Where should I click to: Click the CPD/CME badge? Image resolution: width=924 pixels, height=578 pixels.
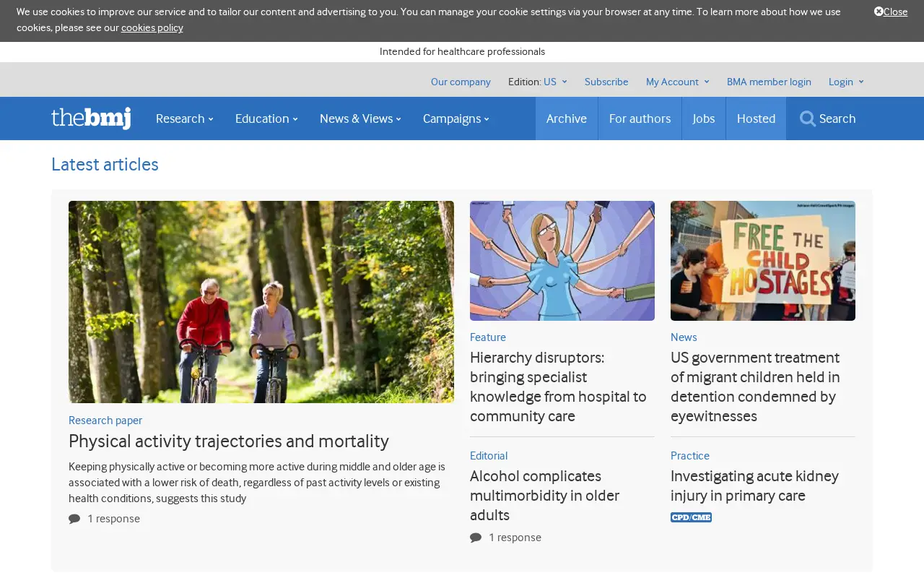coord(691,517)
